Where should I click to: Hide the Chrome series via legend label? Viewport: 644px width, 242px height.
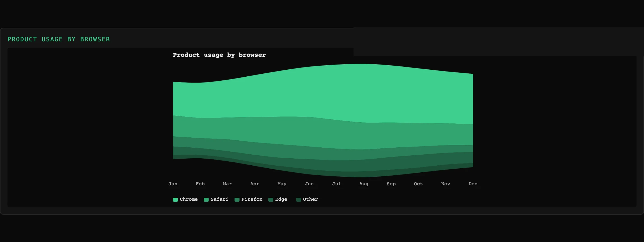point(189,199)
